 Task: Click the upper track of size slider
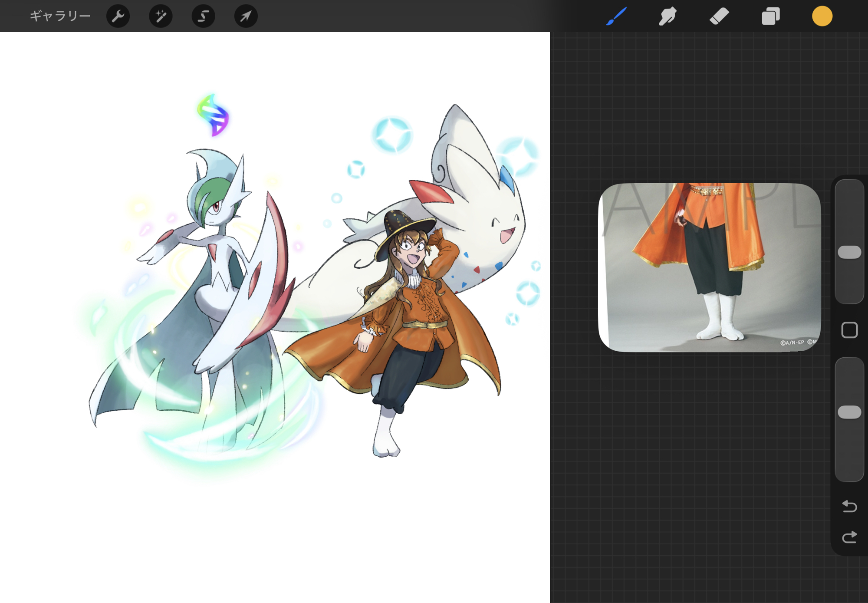click(849, 208)
